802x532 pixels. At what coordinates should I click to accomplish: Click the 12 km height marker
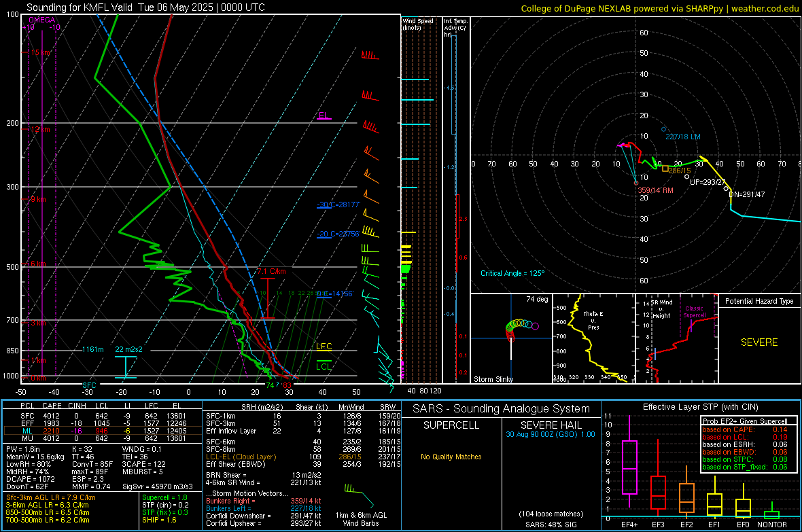pos(40,129)
